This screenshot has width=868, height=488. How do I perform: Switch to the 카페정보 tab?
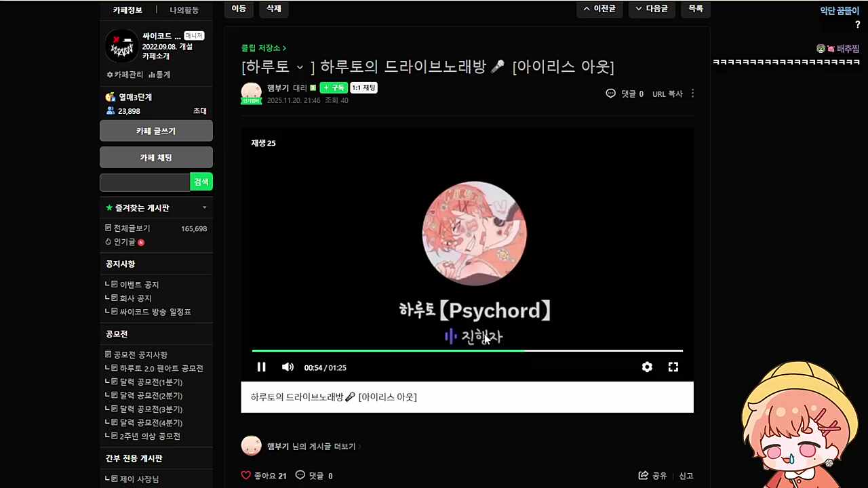point(127,9)
